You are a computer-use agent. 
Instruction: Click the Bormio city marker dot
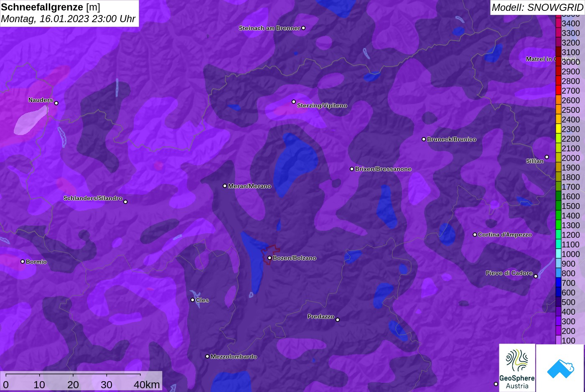pos(23,262)
